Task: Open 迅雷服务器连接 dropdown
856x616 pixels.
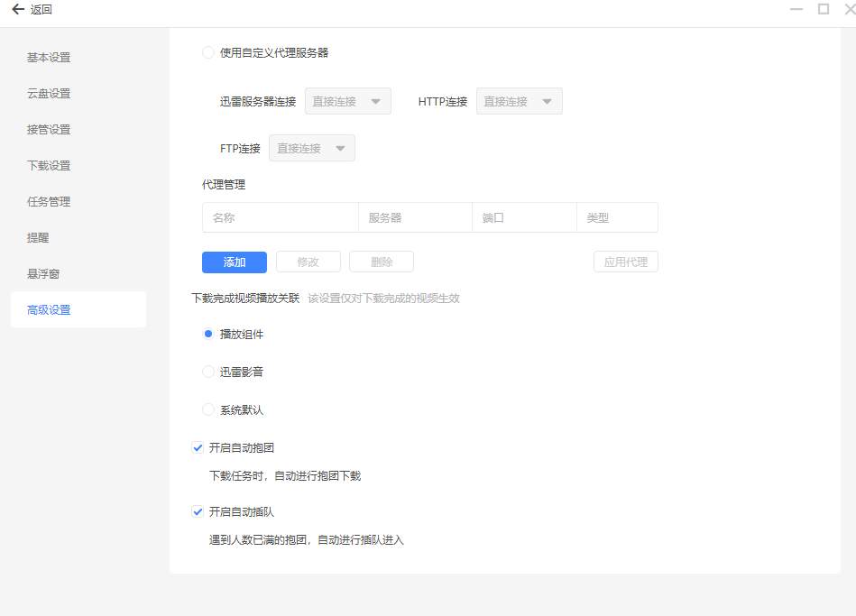Action: pos(348,101)
